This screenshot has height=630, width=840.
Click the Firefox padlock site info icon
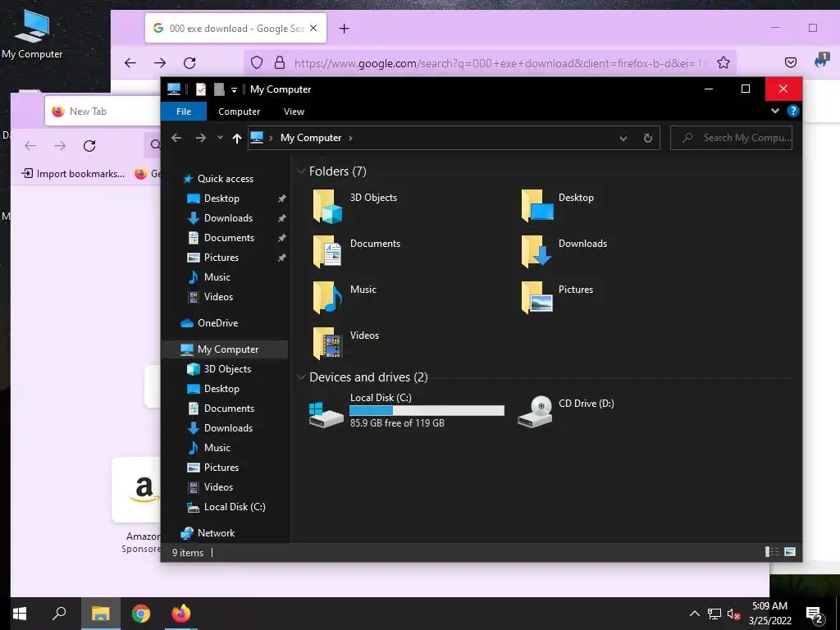(280, 62)
